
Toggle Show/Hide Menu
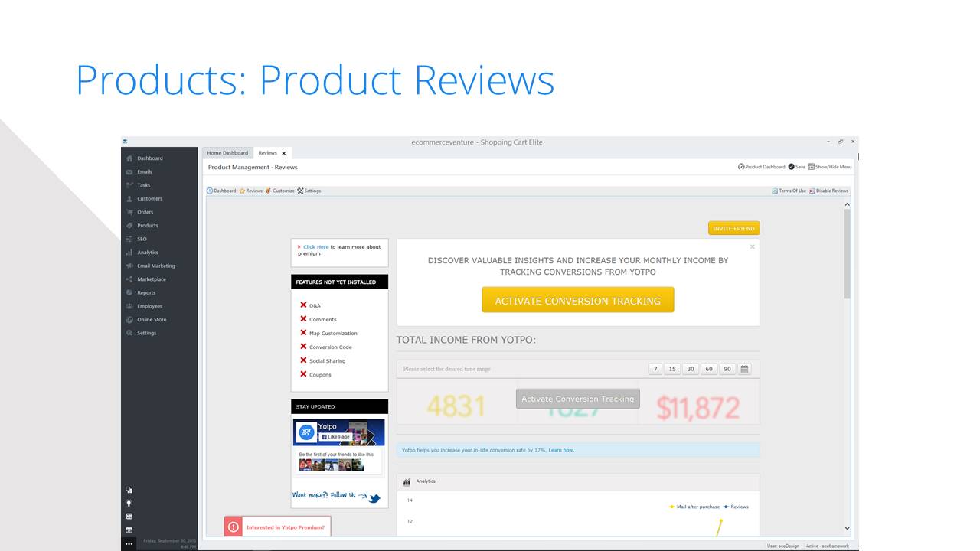pos(830,167)
